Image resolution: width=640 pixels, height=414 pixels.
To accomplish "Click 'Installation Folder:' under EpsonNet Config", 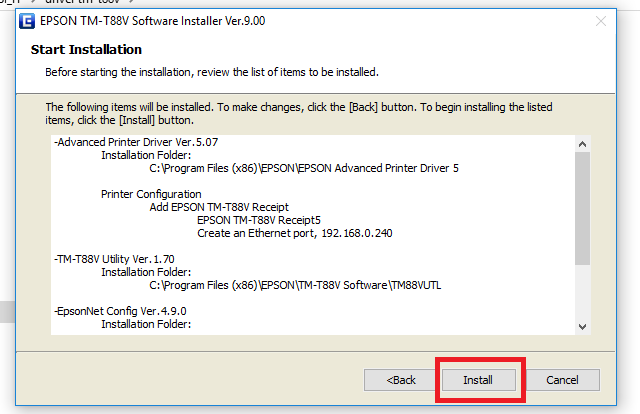I will [x=146, y=324].
